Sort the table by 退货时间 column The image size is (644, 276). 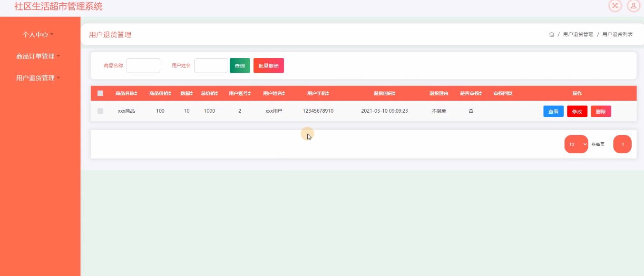384,93
